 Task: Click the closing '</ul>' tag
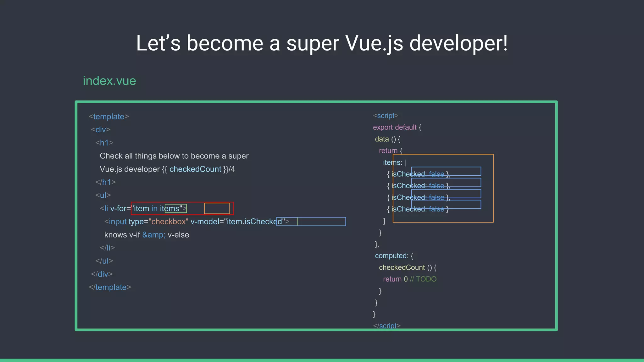[x=104, y=261]
